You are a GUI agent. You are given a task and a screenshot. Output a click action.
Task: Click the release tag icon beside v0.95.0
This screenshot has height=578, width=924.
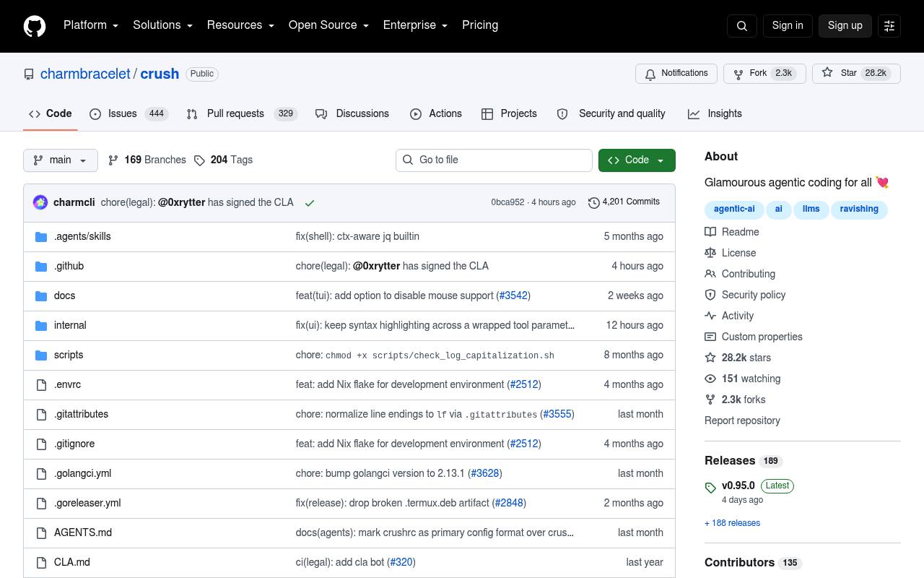point(710,488)
